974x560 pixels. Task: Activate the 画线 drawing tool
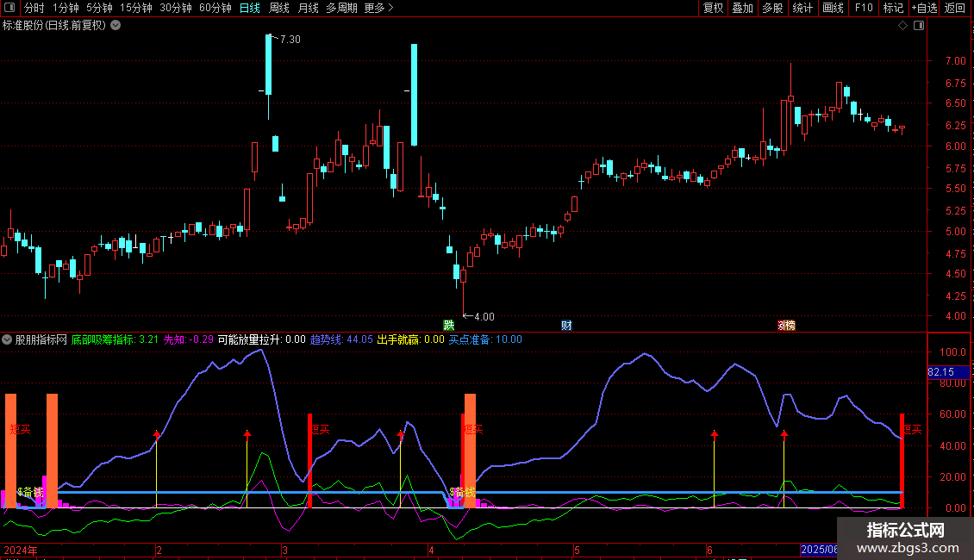[x=833, y=8]
